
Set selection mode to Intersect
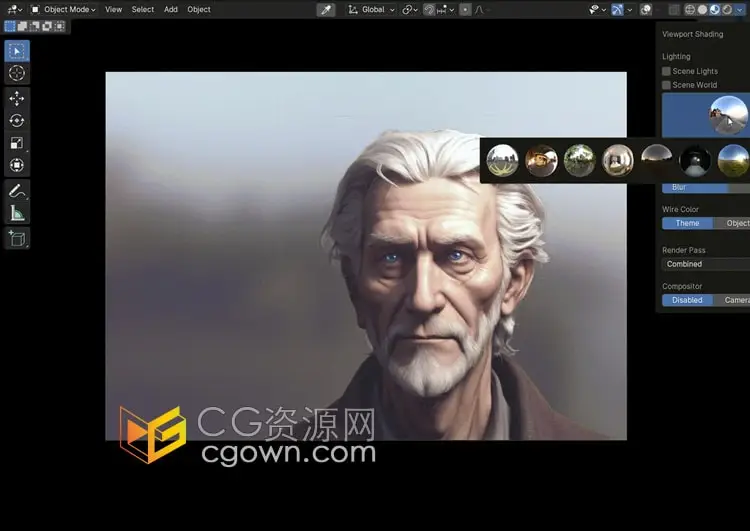[x=59, y=26]
